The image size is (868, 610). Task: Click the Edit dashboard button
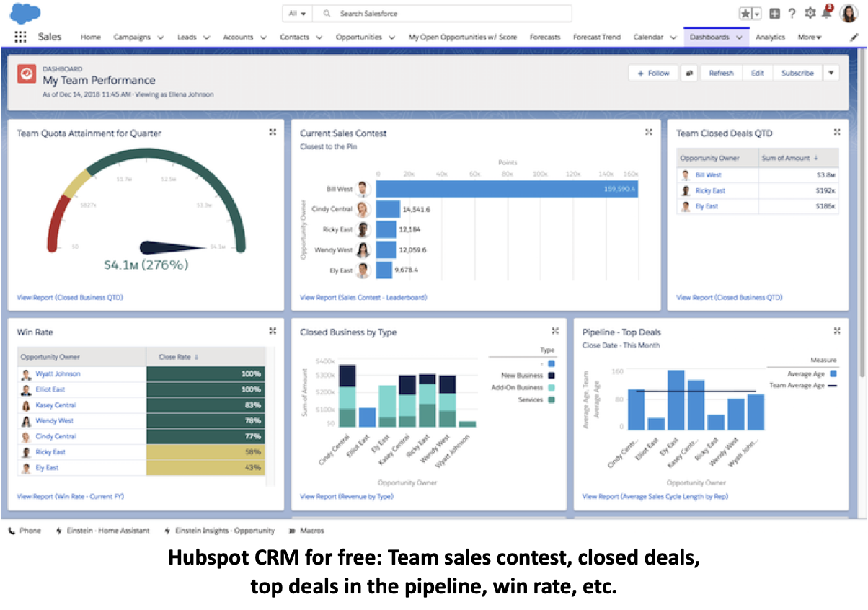point(758,73)
